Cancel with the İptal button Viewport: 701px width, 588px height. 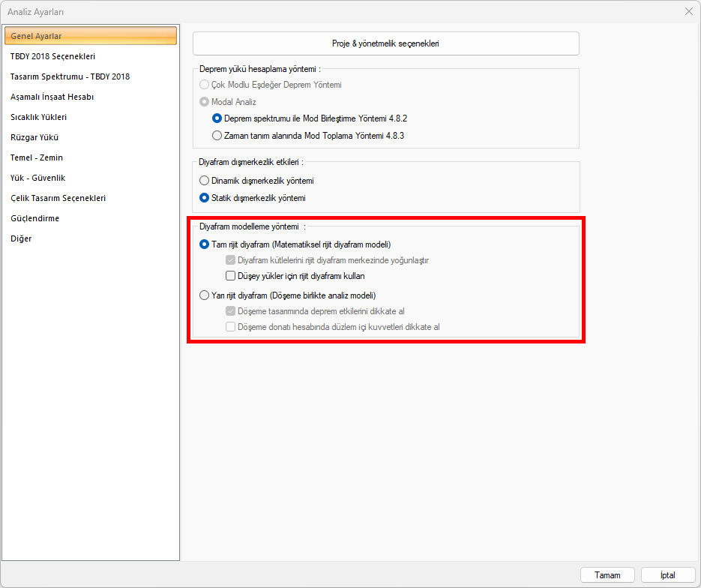coord(668,575)
